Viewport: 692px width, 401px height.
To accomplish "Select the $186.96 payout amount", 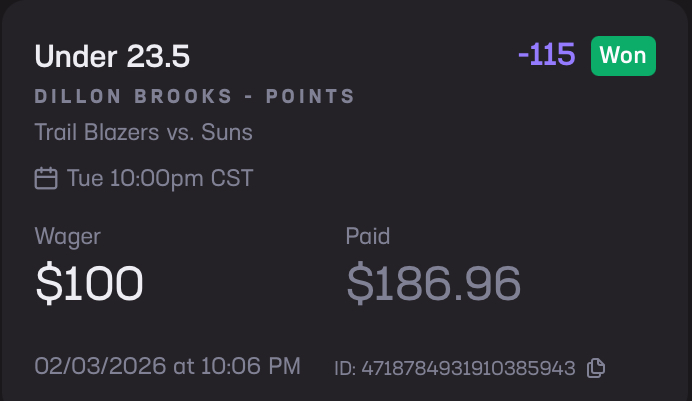I will click(x=433, y=284).
